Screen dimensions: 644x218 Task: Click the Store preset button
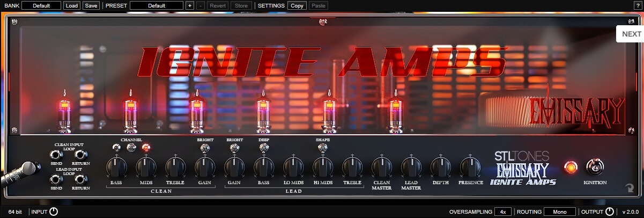[x=242, y=5]
